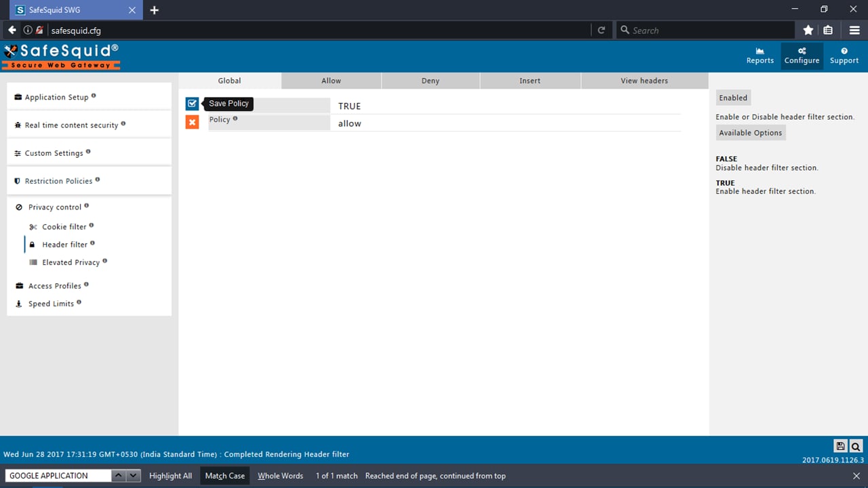Open Access Profiles section

[x=55, y=286]
